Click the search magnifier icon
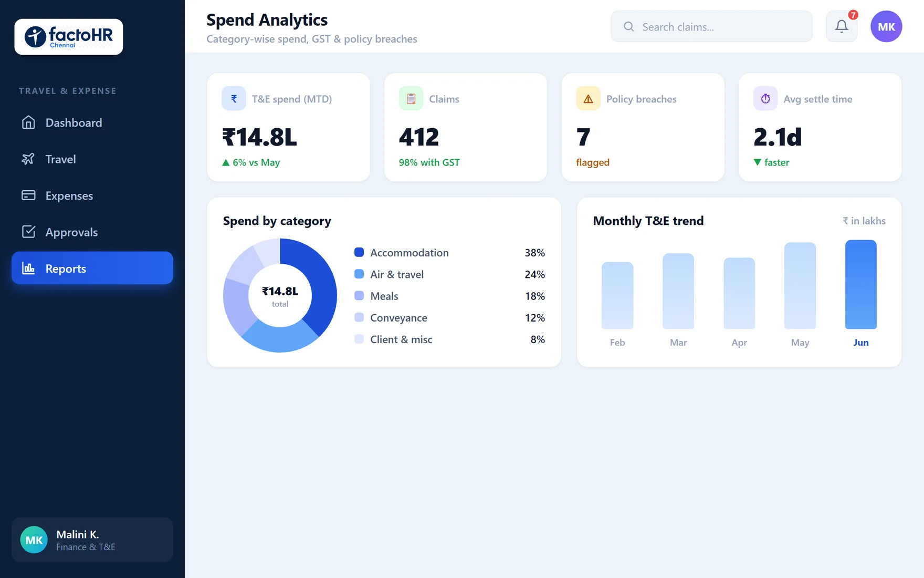This screenshot has height=578, width=924. click(628, 27)
